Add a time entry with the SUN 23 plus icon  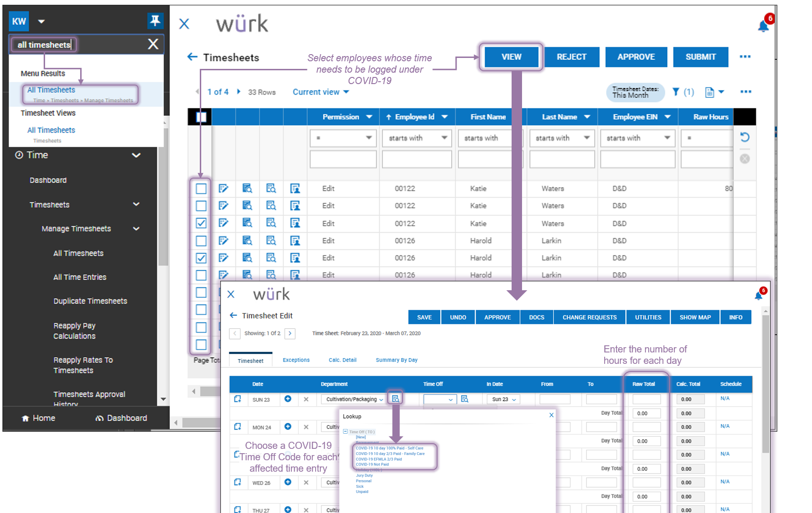(288, 399)
